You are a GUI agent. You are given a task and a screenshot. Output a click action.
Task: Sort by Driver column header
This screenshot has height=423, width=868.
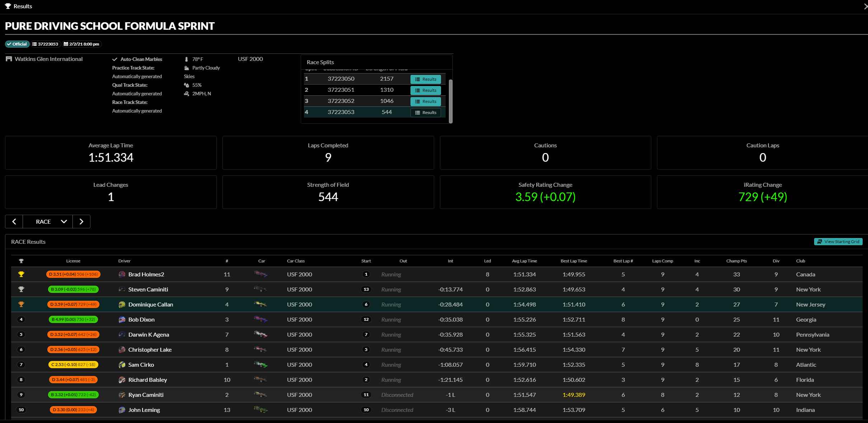(x=125, y=261)
